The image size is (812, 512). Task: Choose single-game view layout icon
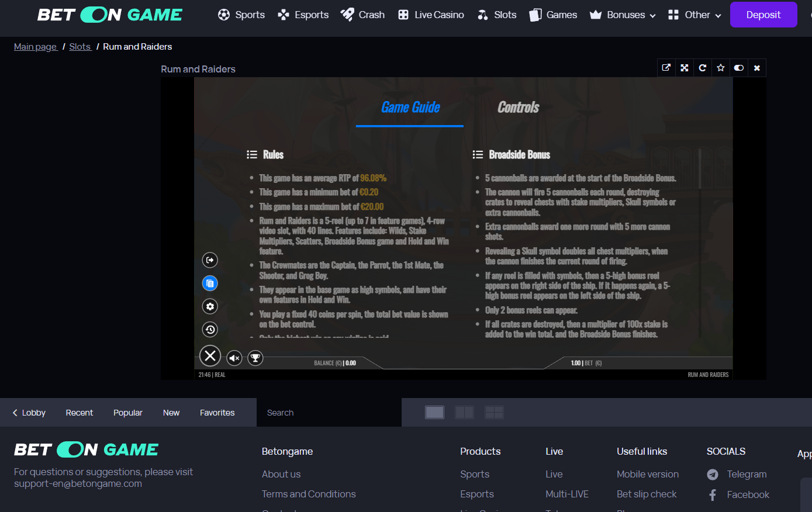click(x=434, y=413)
